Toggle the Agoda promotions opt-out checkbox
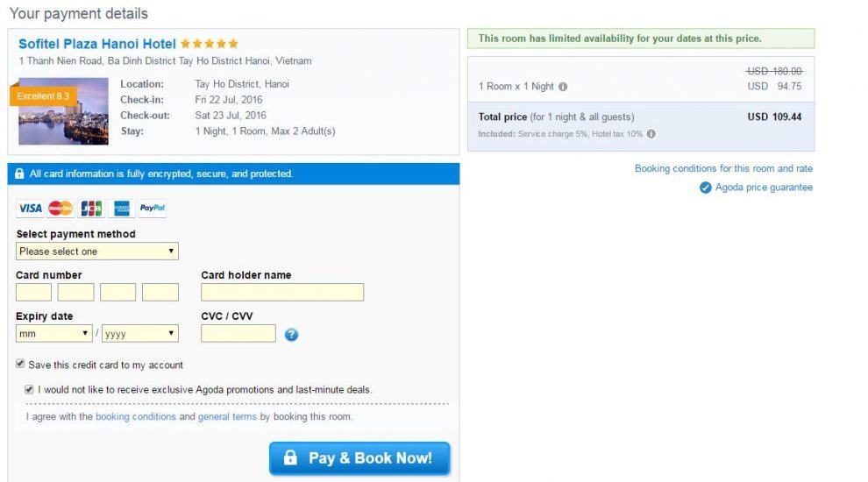The height and width of the screenshot is (482, 868). 30,389
